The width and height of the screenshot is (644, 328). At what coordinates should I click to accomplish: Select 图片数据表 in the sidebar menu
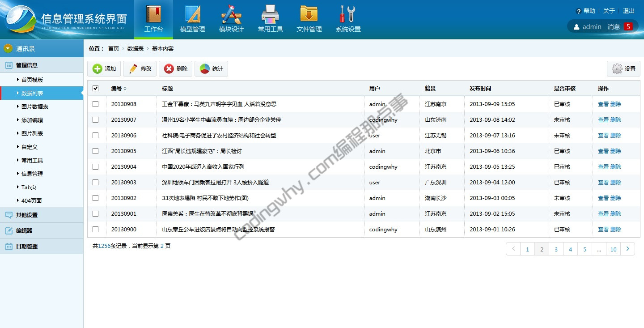click(35, 107)
